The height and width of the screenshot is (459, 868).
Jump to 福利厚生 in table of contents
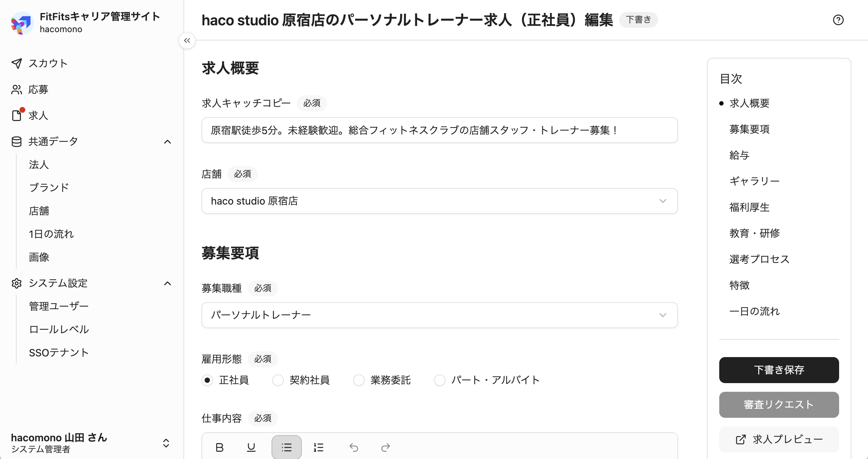click(x=749, y=207)
